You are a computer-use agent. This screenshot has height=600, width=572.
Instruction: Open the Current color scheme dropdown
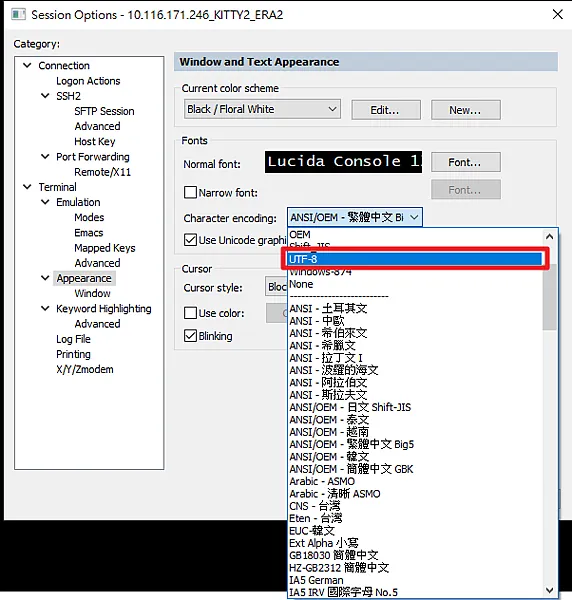(262, 109)
